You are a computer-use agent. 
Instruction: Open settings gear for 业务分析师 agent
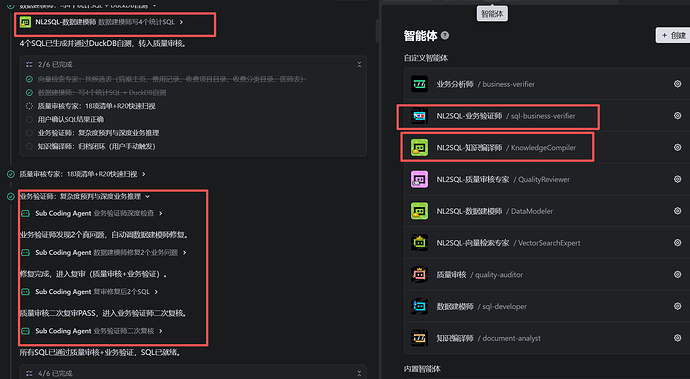coord(677,84)
